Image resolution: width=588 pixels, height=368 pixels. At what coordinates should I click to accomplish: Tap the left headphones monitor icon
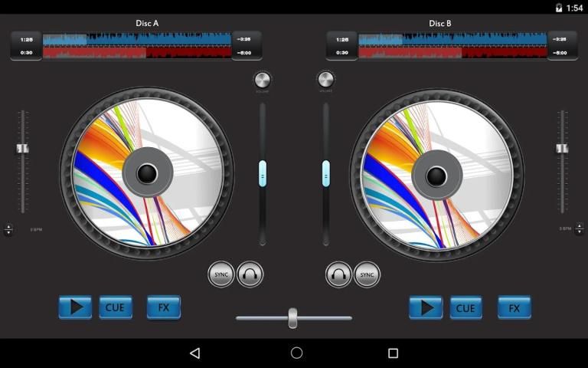[x=250, y=274]
